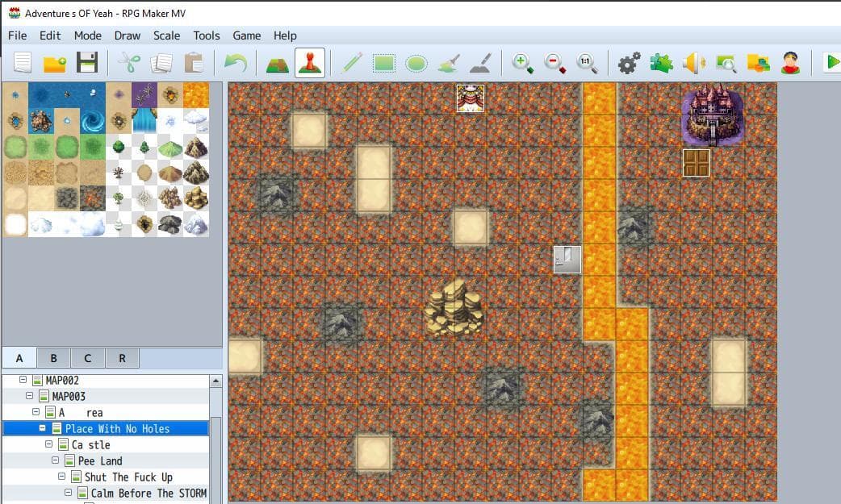This screenshot has height=504, width=841.
Task: Cut the selection with the scissors icon
Action: coord(128,63)
